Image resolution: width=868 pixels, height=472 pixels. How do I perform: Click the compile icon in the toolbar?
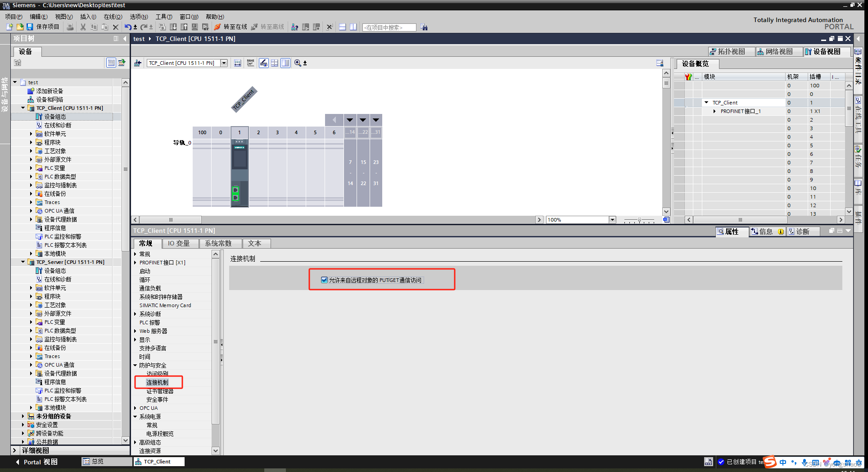coord(163,27)
